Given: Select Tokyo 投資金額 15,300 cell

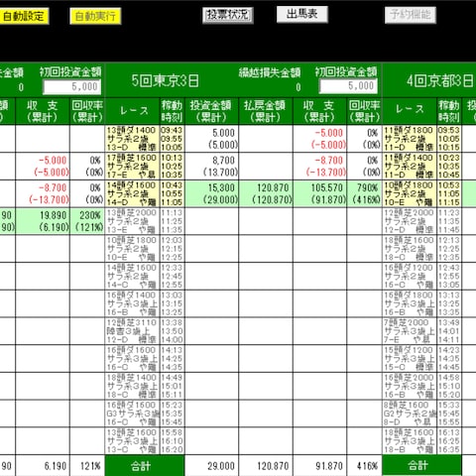Looking at the screenshot, I should click(212, 193).
